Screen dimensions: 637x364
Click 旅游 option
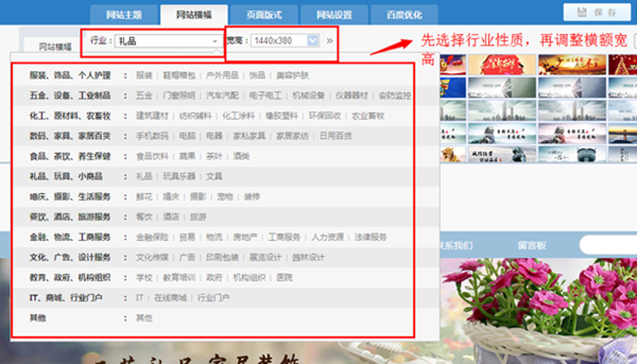click(198, 217)
